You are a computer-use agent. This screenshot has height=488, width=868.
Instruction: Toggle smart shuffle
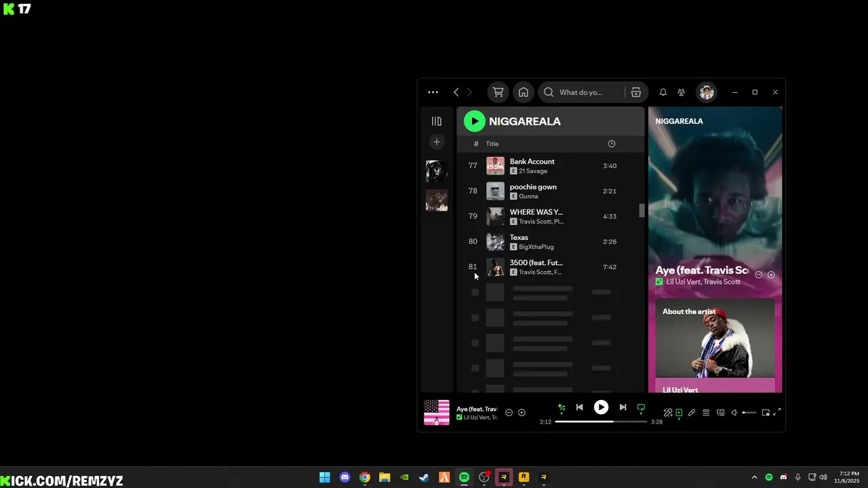[561, 407]
